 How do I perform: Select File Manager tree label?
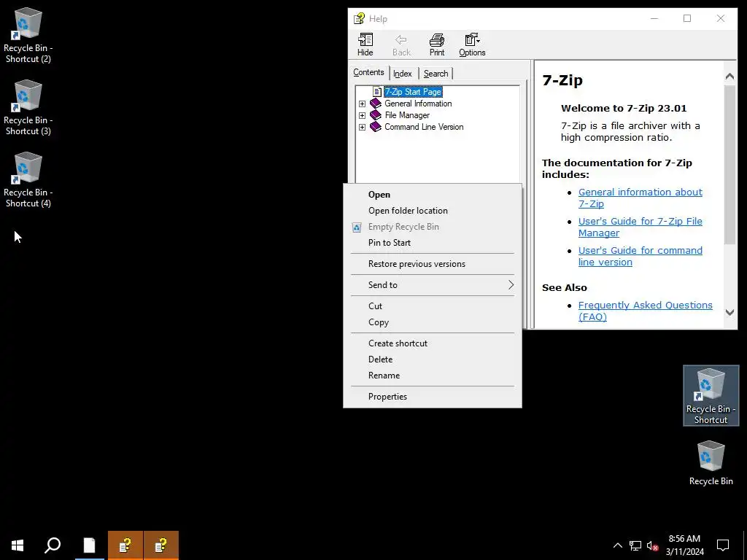tap(407, 114)
